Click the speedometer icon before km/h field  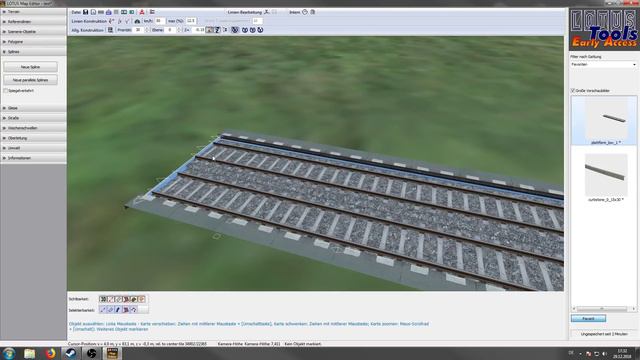[137, 21]
